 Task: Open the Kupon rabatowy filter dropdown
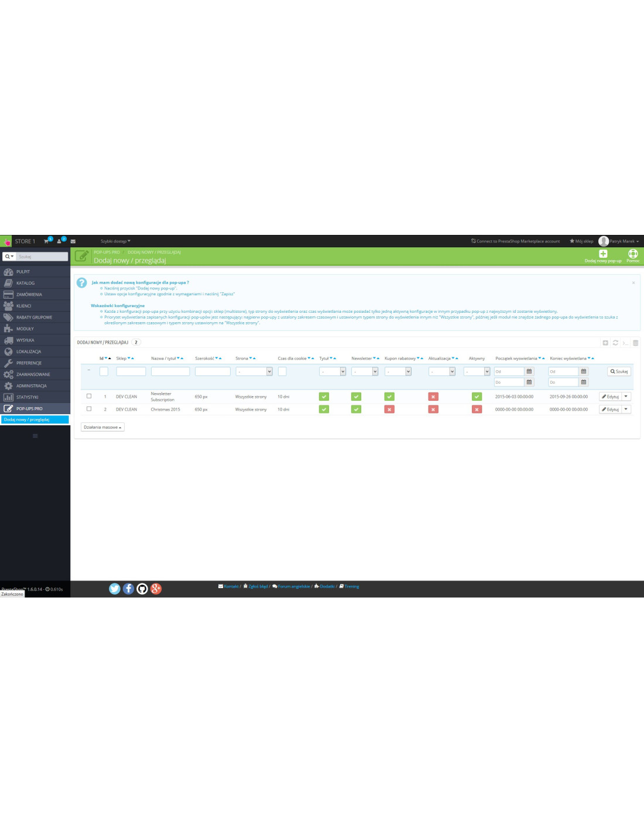(x=398, y=371)
